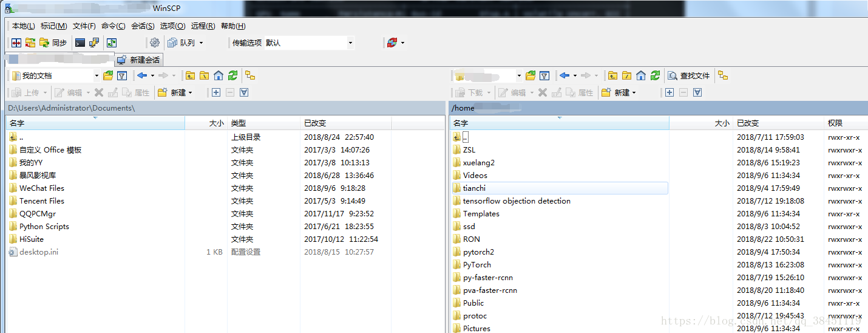Open the 命令(C) menu
This screenshot has width=868, height=333.
114,26
